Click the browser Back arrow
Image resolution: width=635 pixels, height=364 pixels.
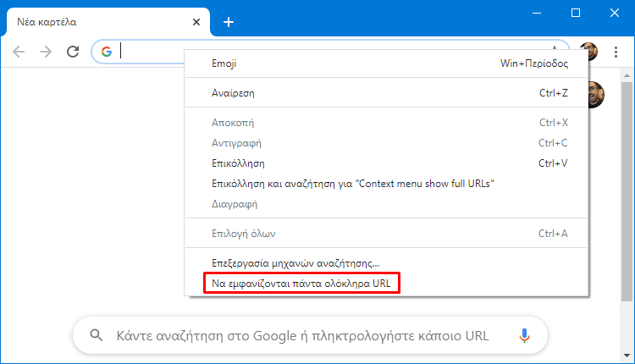coord(19,52)
